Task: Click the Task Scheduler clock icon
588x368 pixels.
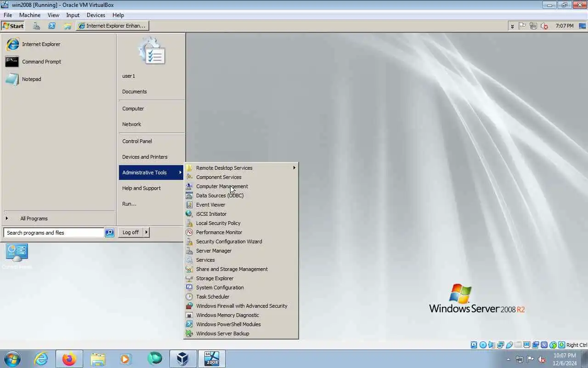Action: [189, 297]
